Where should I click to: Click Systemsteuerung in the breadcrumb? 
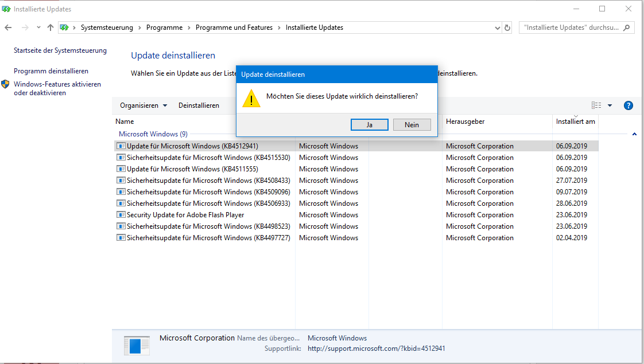(107, 28)
